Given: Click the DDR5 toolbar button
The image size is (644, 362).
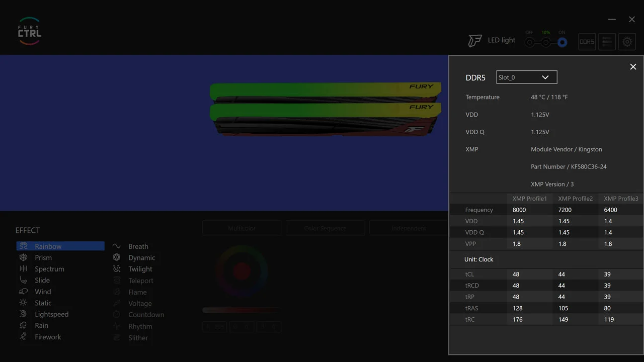Looking at the screenshot, I should [x=587, y=42].
